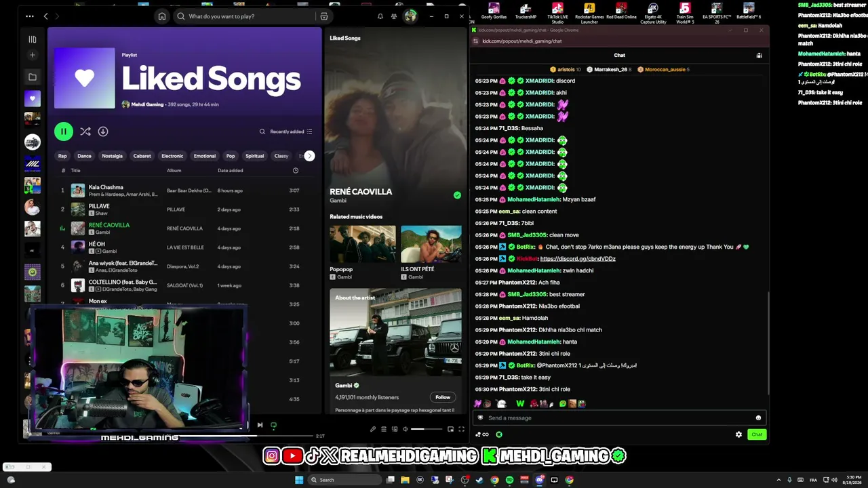Select the COLTELLINO track row
This screenshot has width=868, height=488.
coord(186,285)
